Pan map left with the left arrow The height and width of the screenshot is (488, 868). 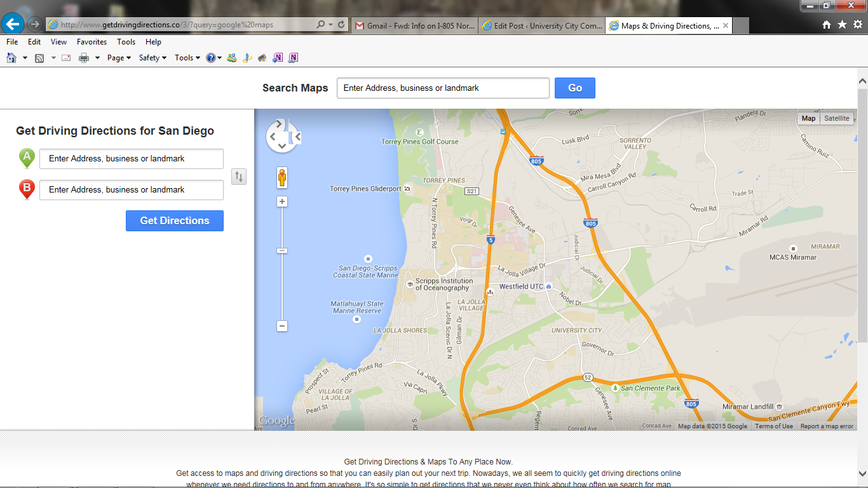(x=272, y=136)
